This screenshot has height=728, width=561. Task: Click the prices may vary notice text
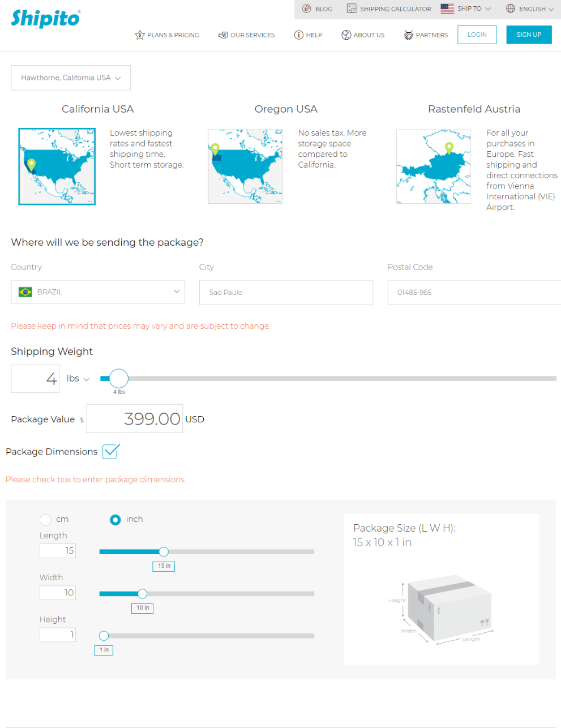coord(141,326)
